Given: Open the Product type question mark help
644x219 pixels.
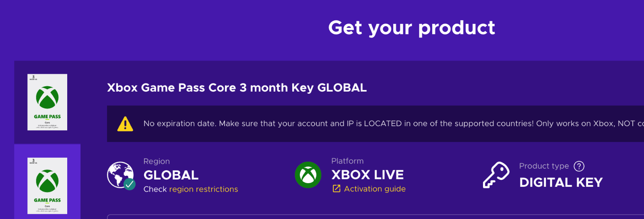Looking at the screenshot, I should coord(579,166).
